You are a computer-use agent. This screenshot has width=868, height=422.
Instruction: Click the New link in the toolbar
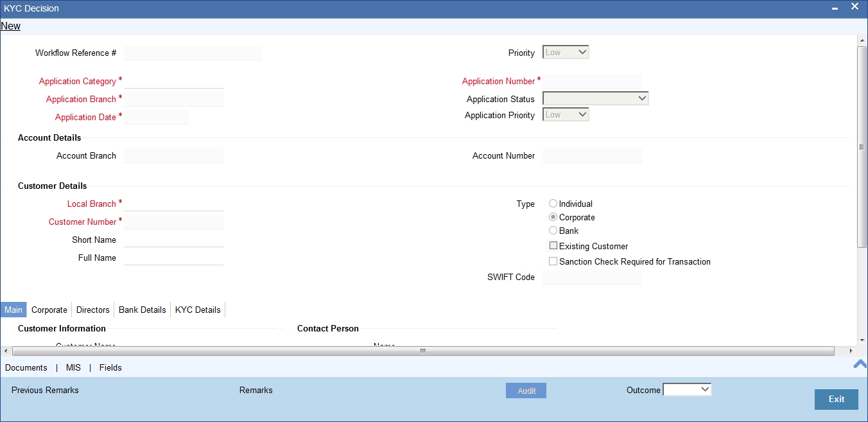11,26
